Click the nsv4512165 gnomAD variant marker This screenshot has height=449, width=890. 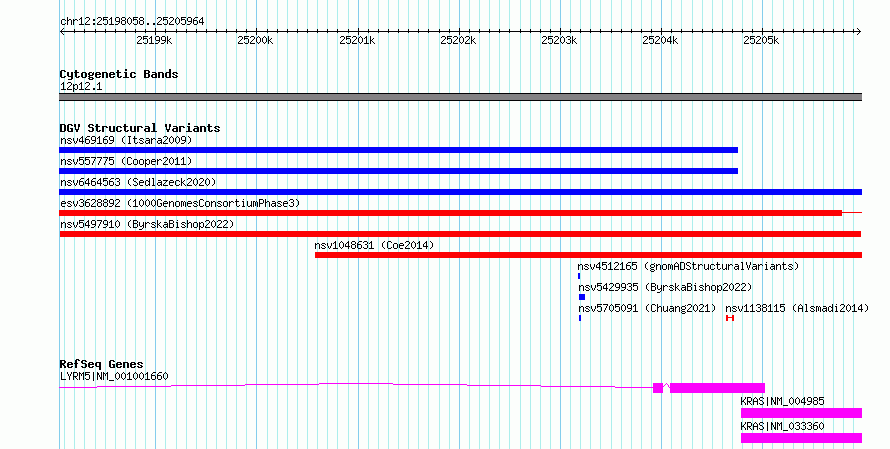point(579,276)
